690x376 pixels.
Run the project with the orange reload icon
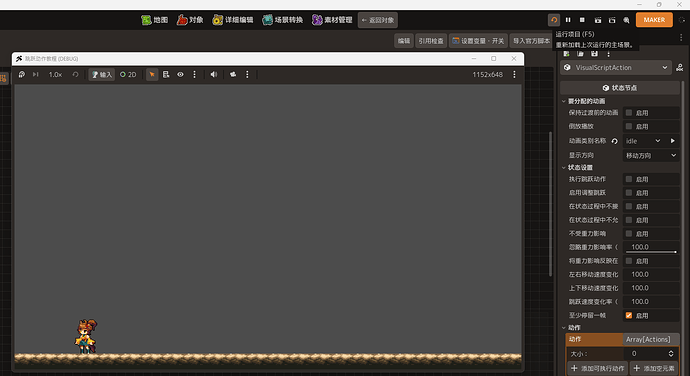pyautogui.click(x=554, y=20)
